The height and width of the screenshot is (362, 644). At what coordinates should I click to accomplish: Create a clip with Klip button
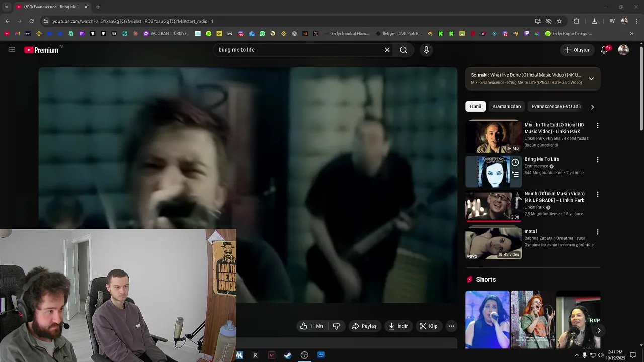point(429,326)
